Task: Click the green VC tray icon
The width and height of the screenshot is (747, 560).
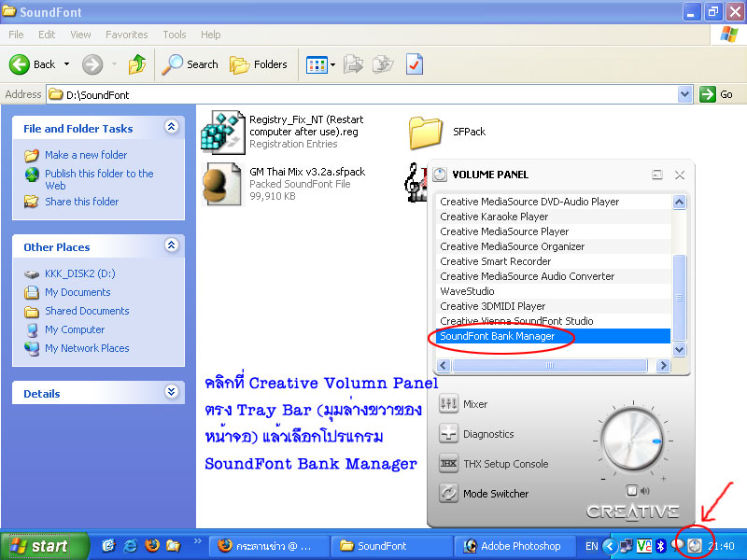Action: tap(644, 546)
